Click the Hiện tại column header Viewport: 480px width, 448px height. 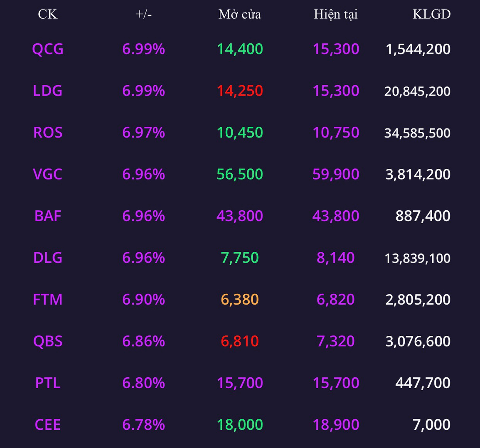tap(336, 14)
